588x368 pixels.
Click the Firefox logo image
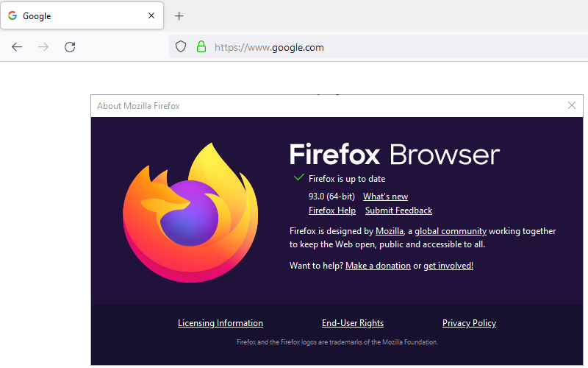(190, 213)
